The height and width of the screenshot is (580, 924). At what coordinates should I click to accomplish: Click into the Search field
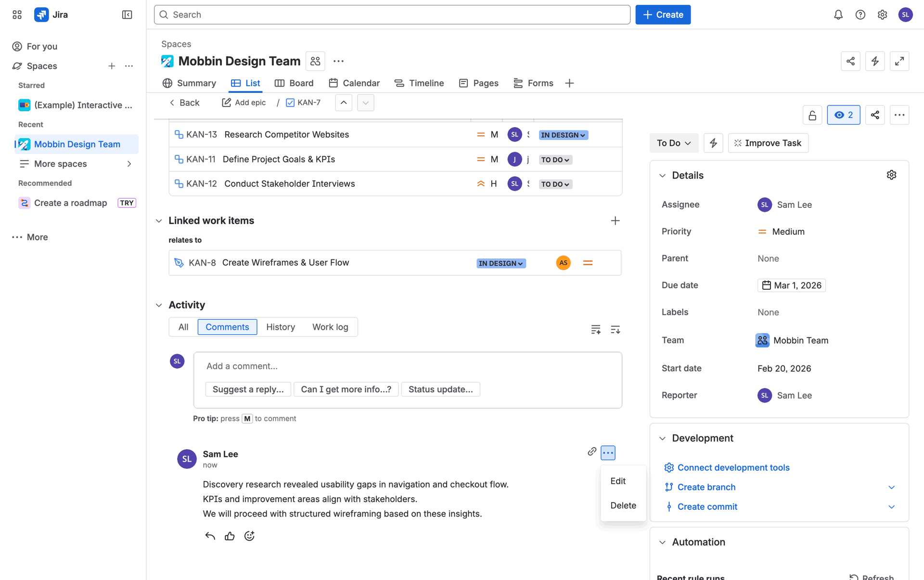392,14
